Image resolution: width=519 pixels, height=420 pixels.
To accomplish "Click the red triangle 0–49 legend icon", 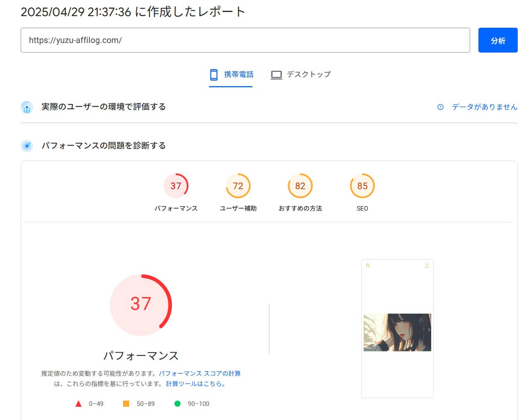I will [x=78, y=403].
